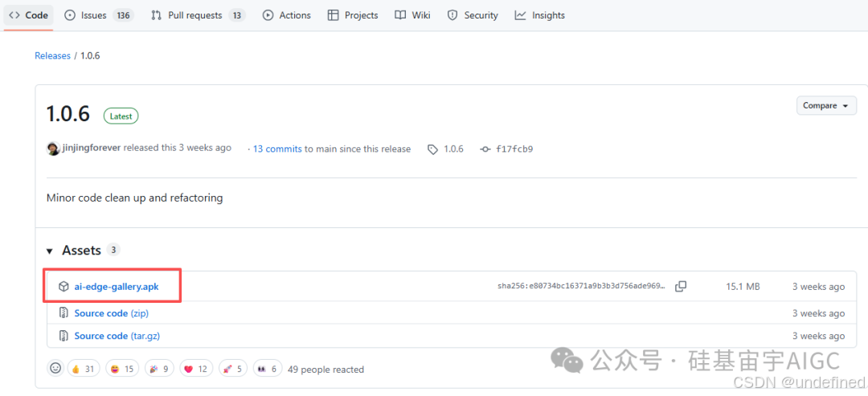The height and width of the screenshot is (396, 868).
Task: Click the zip file icon
Action: point(64,313)
